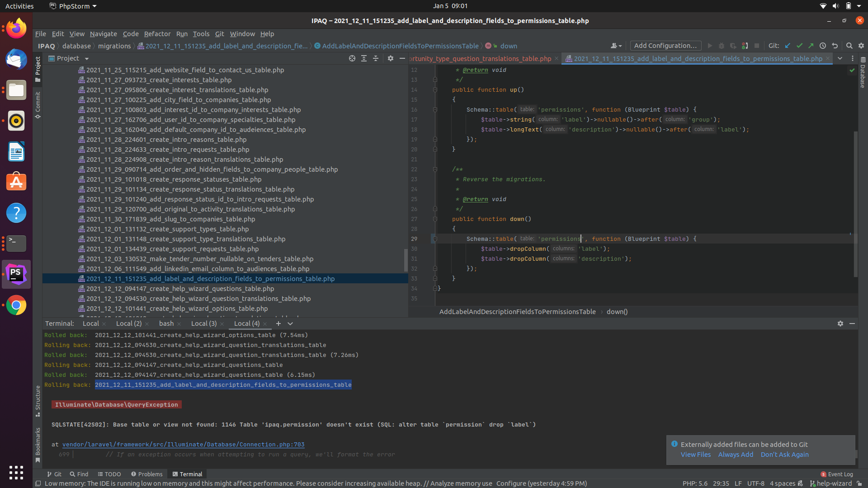Switch to Local (3) terminal tab
Viewport: 868px width, 488px height.
tap(204, 324)
